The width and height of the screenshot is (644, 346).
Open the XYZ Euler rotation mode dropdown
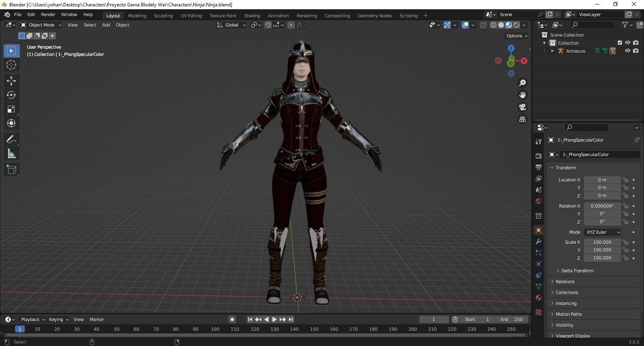[x=603, y=232]
